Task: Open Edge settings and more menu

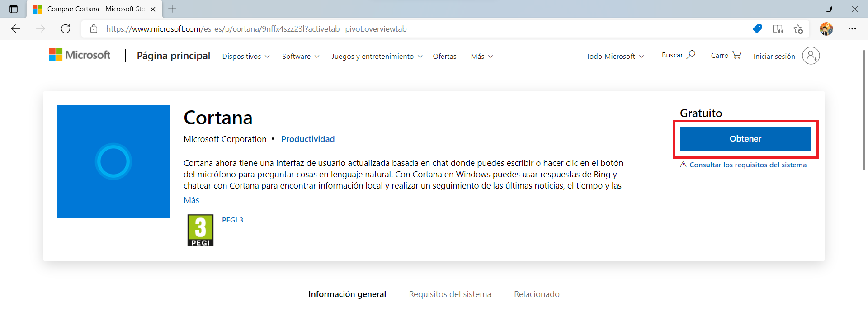Action: [852, 29]
